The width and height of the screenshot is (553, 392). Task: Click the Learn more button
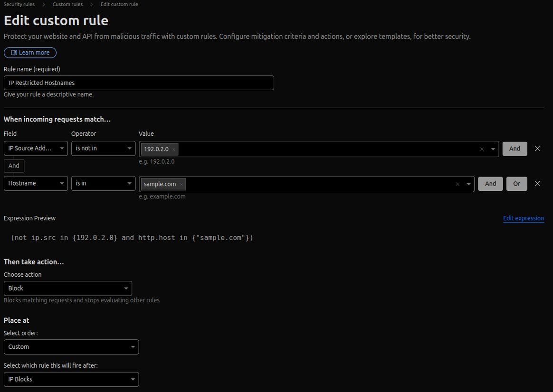click(30, 53)
